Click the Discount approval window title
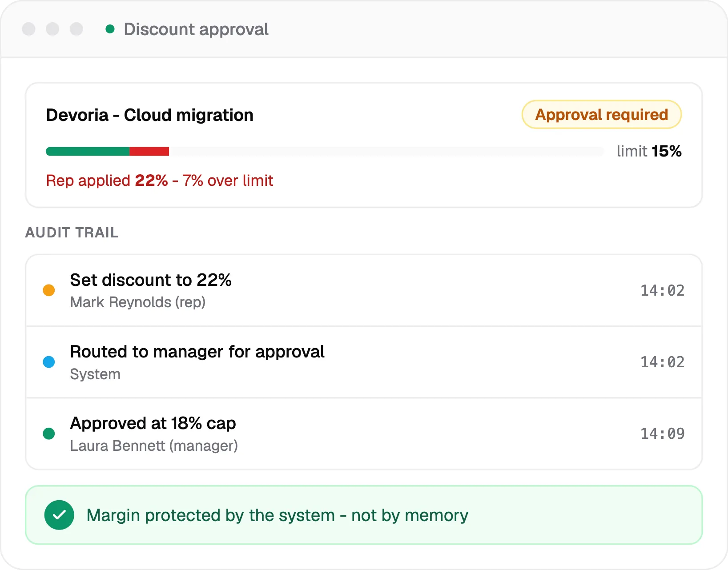This screenshot has height=570, width=728. point(196,29)
